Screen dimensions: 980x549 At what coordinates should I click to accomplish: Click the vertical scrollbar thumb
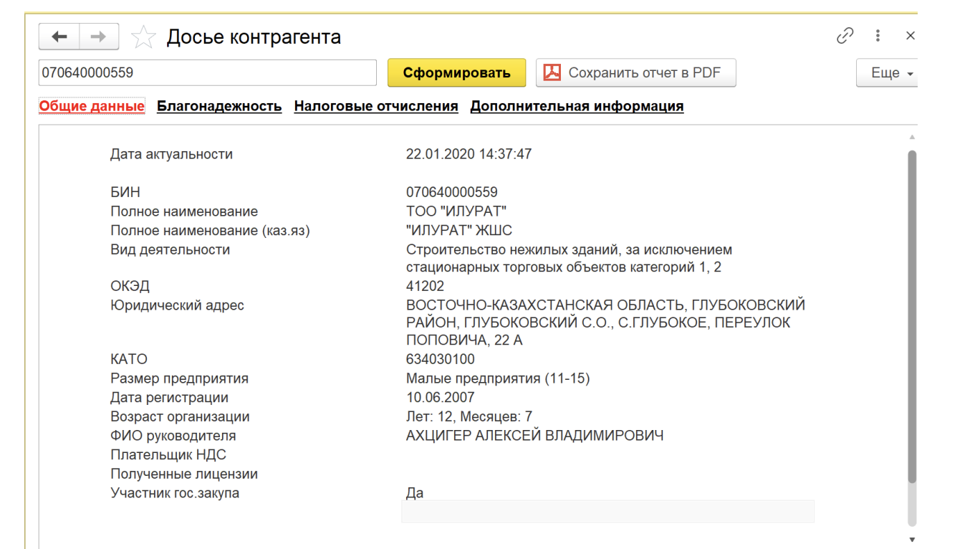tap(912, 315)
